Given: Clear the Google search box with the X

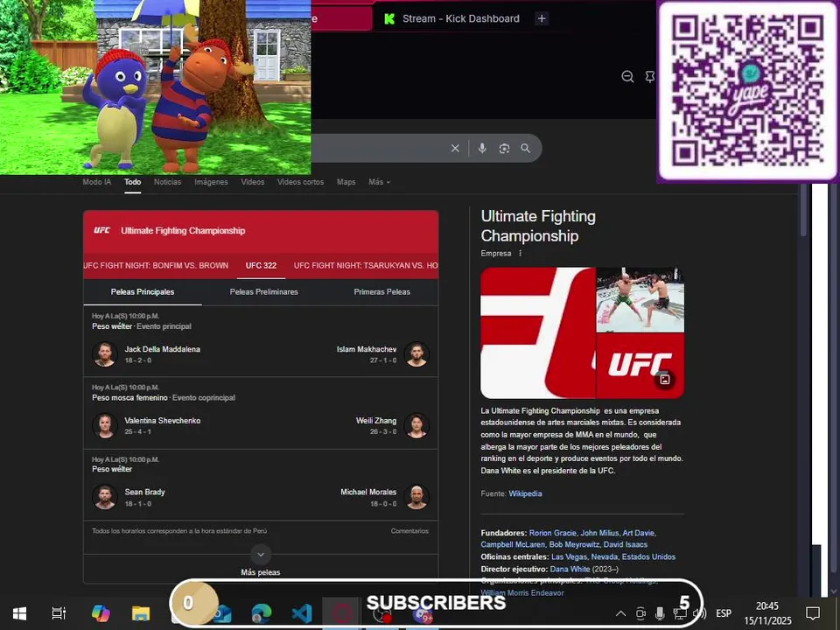Looking at the screenshot, I should click(455, 149).
